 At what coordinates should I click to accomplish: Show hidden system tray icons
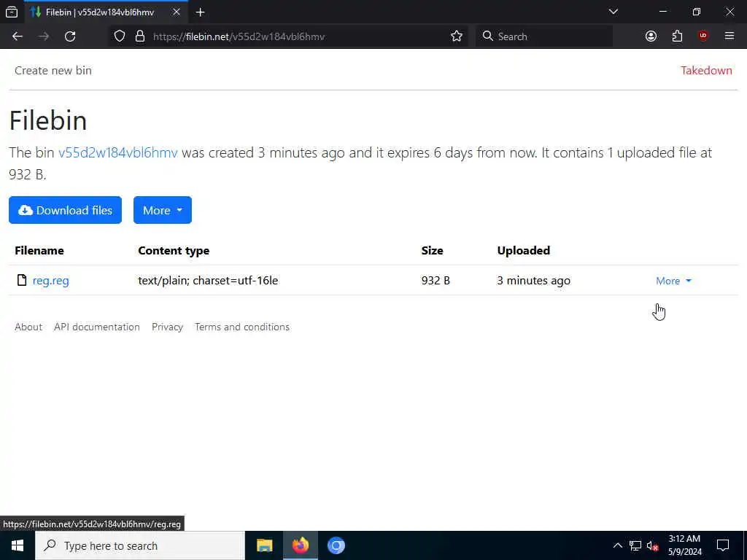point(617,545)
